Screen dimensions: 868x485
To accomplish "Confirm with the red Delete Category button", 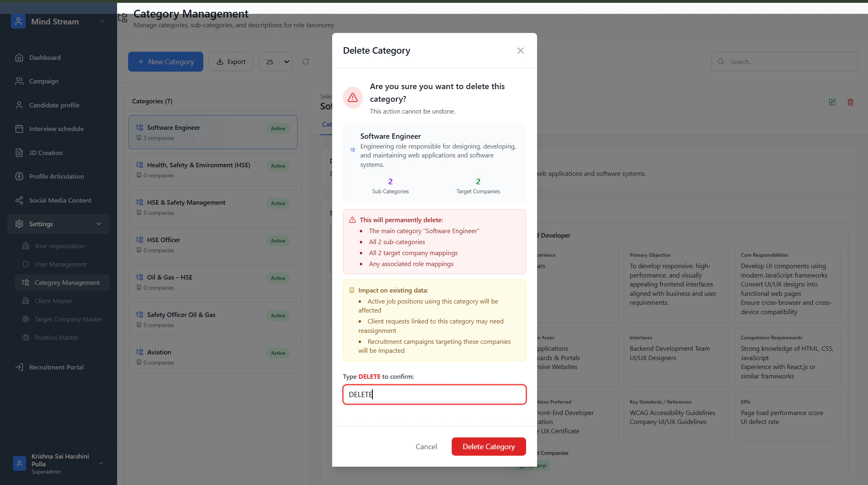I will pyautogui.click(x=488, y=446).
